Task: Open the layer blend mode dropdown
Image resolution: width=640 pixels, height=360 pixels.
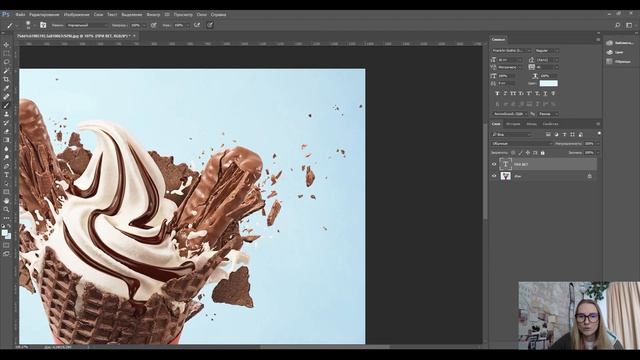Action: tap(522, 144)
